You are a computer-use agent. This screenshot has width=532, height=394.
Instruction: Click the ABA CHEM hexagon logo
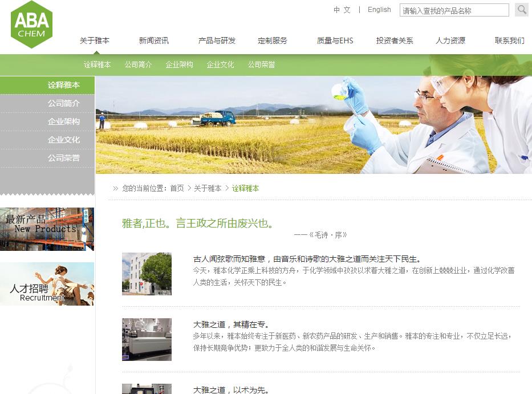(x=31, y=25)
